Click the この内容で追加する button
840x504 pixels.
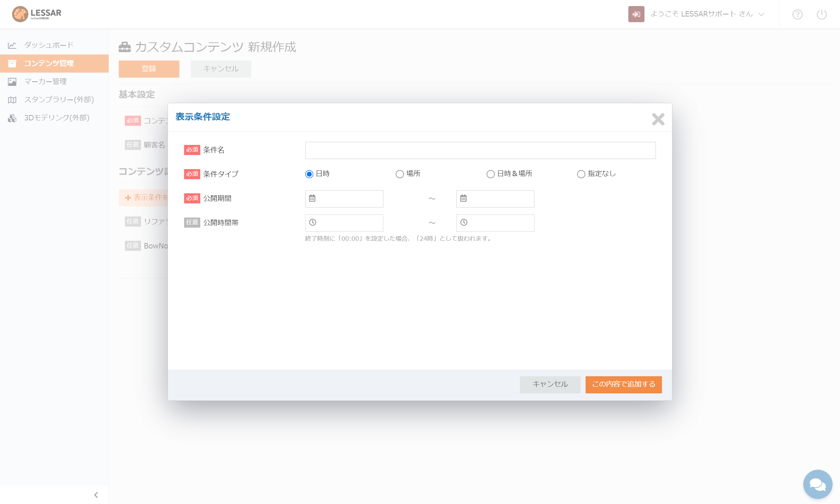(624, 384)
